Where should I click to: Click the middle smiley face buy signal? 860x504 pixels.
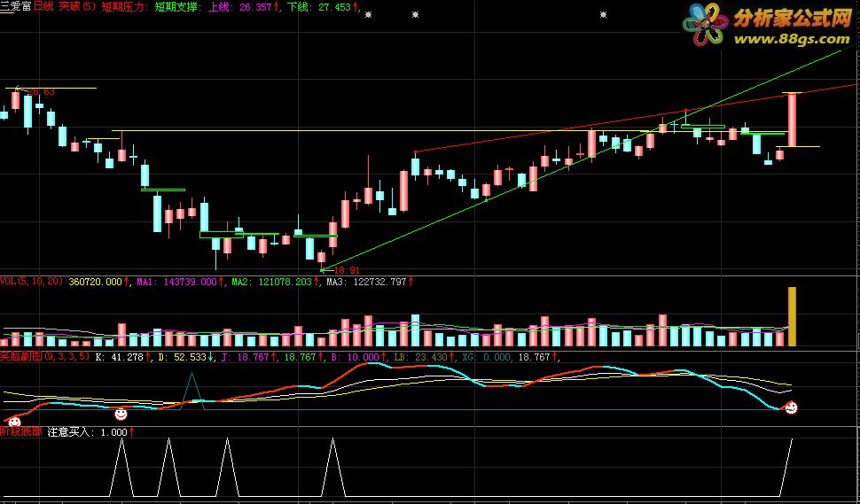121,414
